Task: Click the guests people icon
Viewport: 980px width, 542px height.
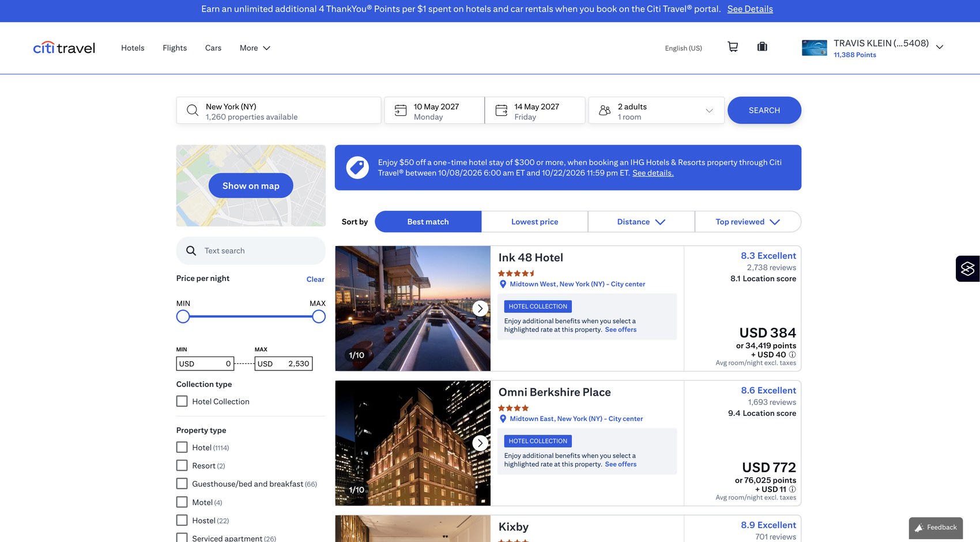Action: [605, 110]
